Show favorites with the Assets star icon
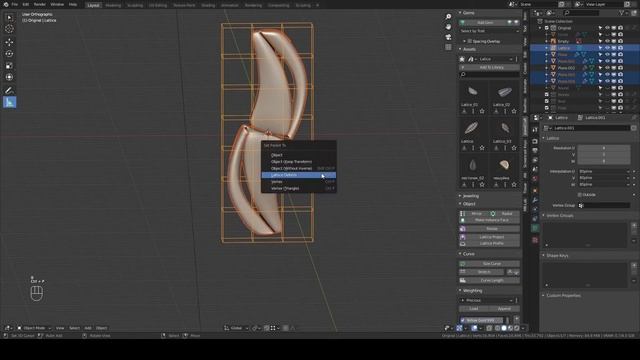 pyautogui.click(x=462, y=59)
